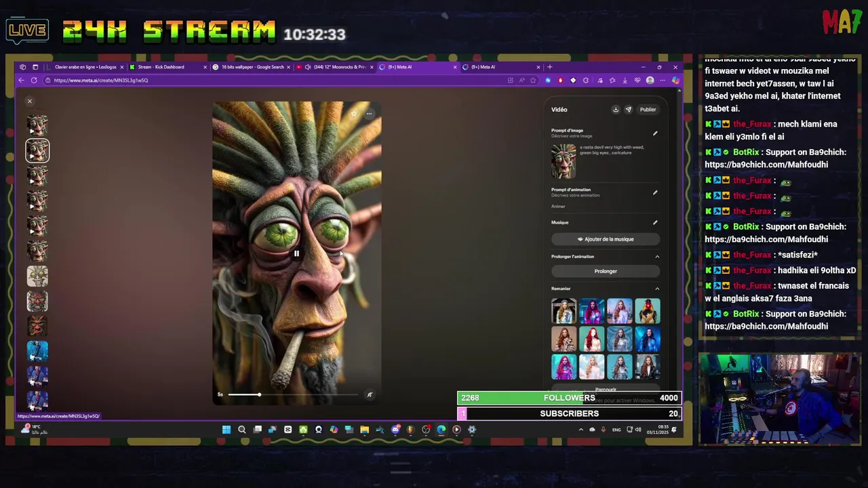This screenshot has width=868, height=488.
Task: Open Copilot app from taskbar
Action: tap(334, 429)
